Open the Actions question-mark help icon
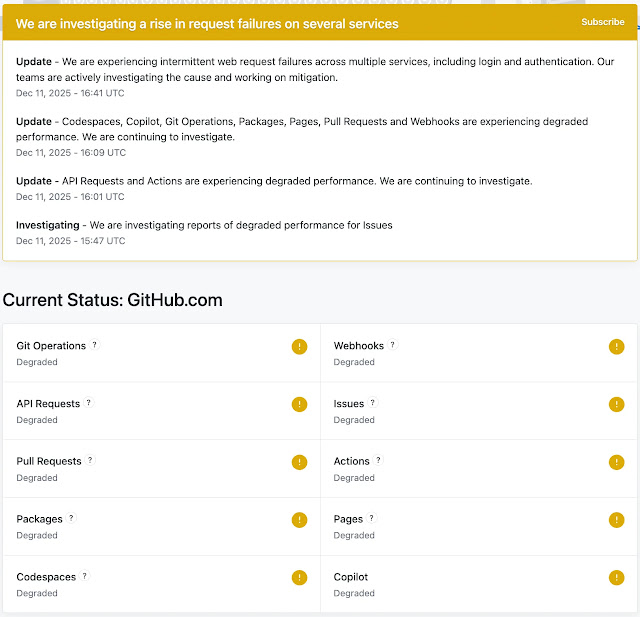The width and height of the screenshot is (640, 617). [378, 460]
